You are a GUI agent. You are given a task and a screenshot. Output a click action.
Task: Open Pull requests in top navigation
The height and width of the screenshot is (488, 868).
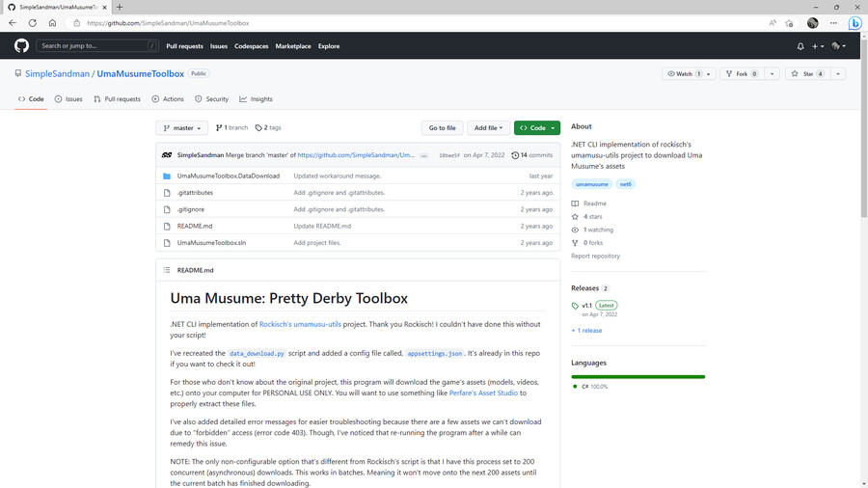tap(184, 46)
